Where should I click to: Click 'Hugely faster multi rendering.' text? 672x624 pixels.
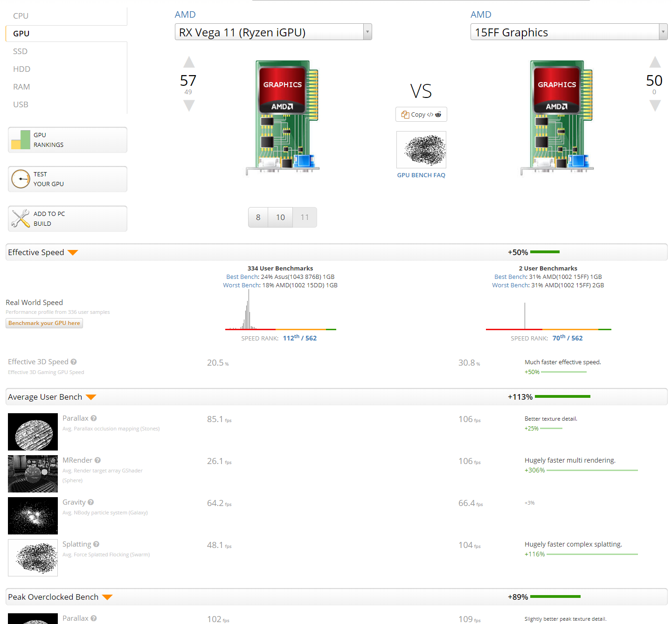(570, 460)
